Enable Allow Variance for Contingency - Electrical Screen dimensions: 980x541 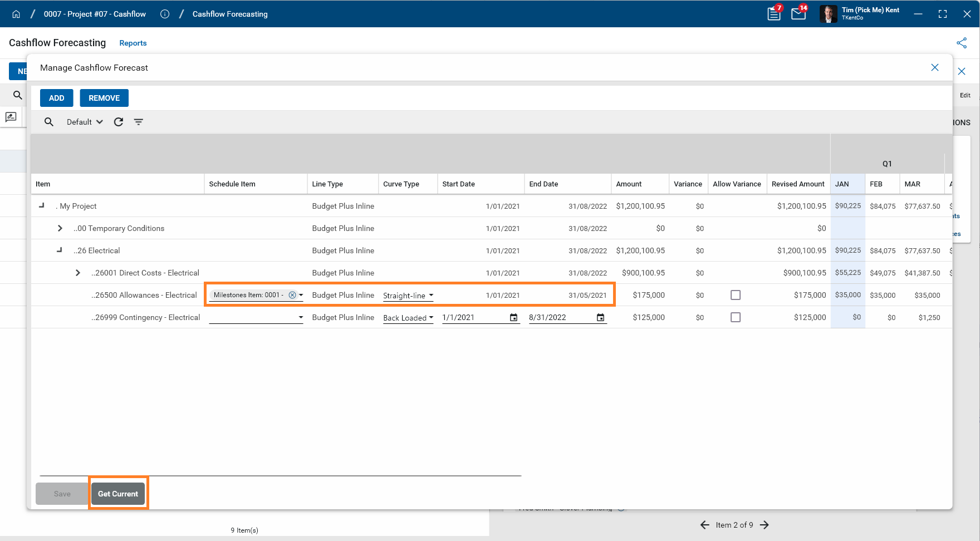pos(736,317)
